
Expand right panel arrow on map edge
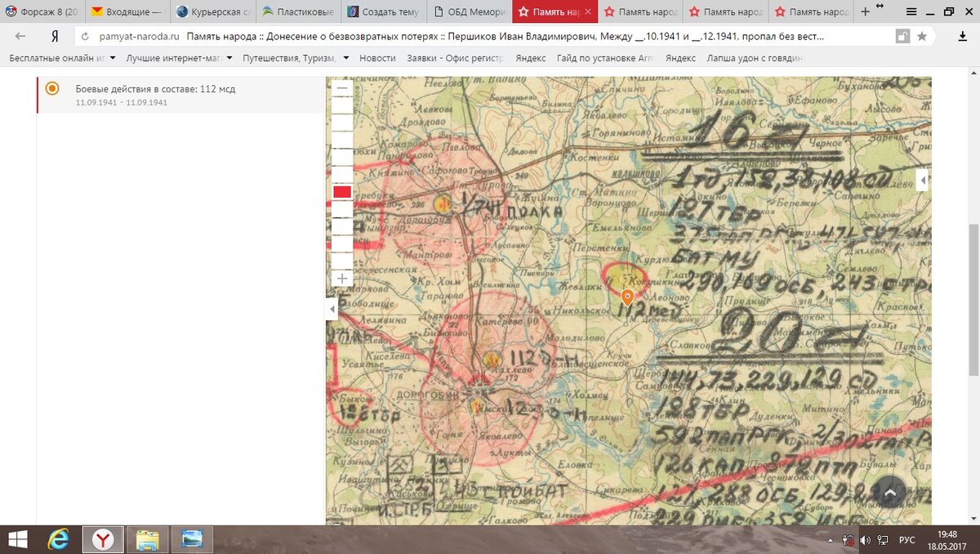[923, 180]
